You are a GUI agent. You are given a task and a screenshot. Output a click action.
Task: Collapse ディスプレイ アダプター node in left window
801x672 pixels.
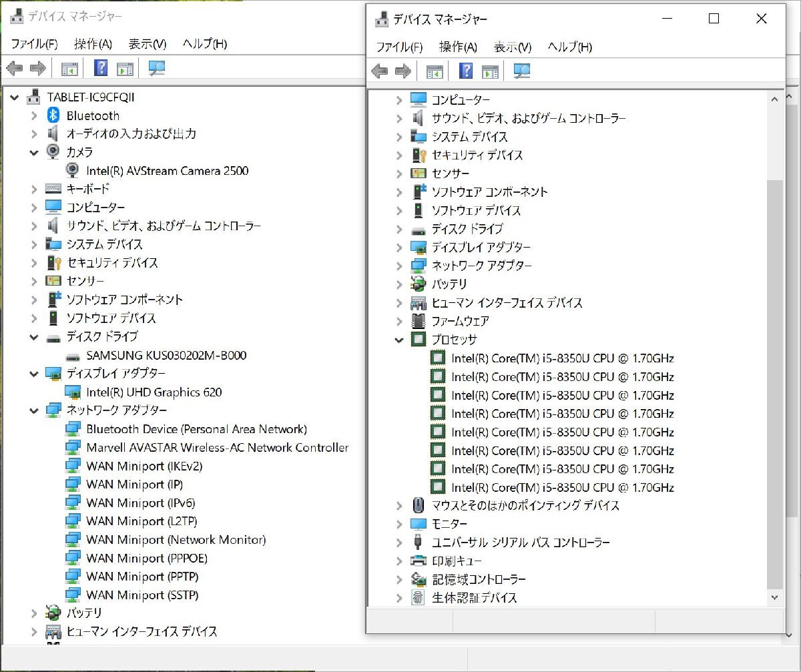tap(34, 374)
